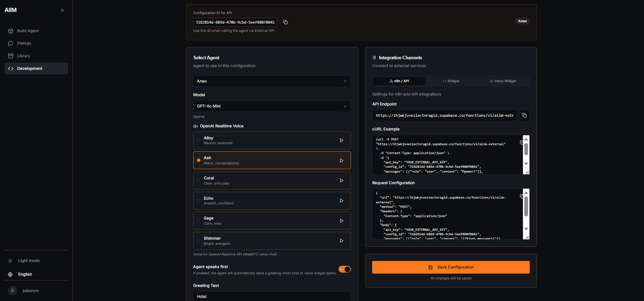Open the juliavvrn user profile

[36, 291]
